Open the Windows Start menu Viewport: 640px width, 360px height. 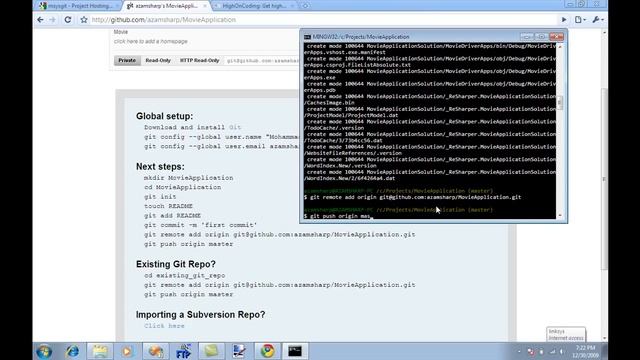pyautogui.click(x=44, y=351)
